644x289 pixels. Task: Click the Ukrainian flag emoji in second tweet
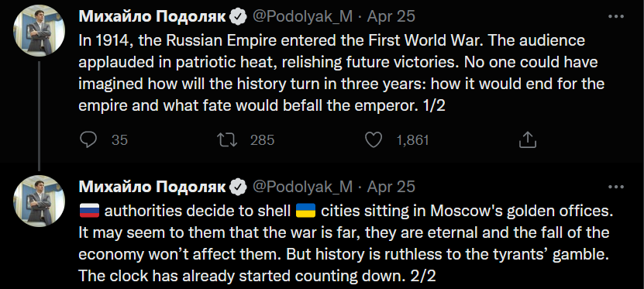click(x=305, y=211)
